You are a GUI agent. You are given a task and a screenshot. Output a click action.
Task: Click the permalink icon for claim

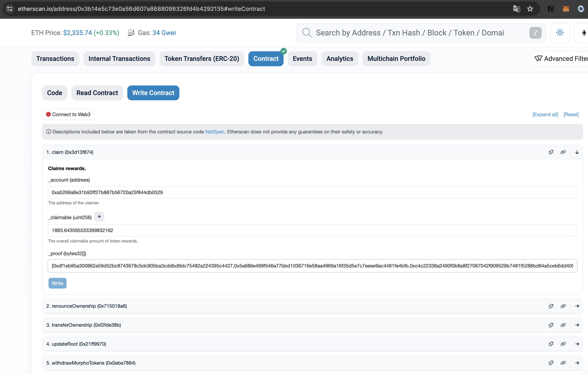click(x=563, y=152)
